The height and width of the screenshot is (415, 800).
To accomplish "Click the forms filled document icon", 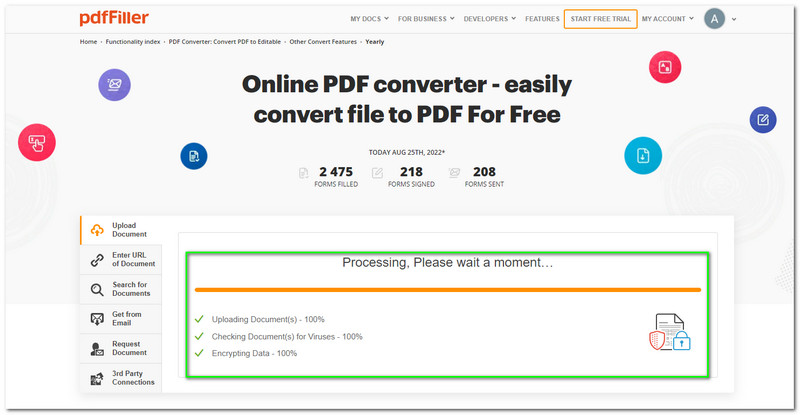I will pyautogui.click(x=304, y=174).
